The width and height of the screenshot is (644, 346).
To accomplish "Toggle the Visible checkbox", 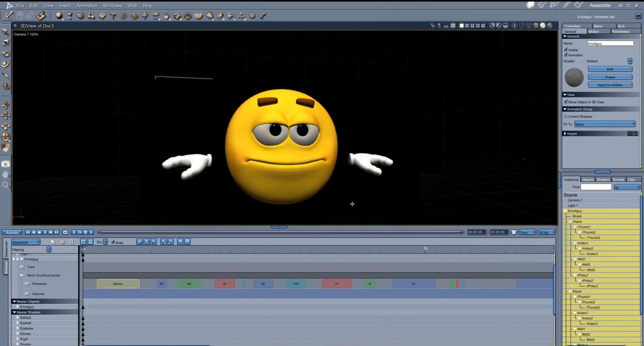I will tap(566, 50).
